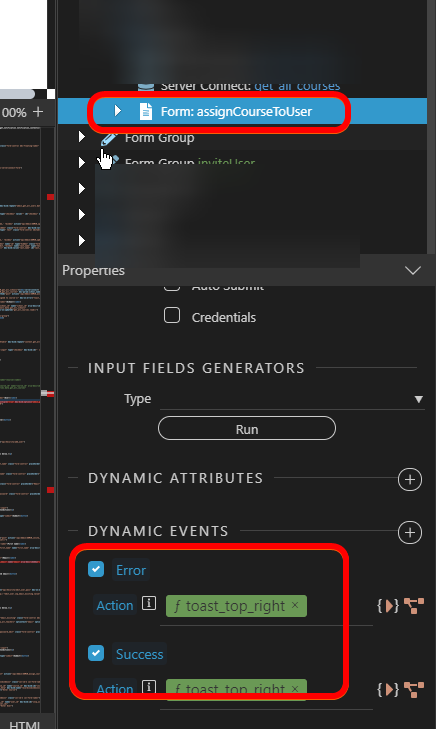Screen dimensions: 436x729
Task: Open data picker braces icon for Success event
Action: (388, 689)
